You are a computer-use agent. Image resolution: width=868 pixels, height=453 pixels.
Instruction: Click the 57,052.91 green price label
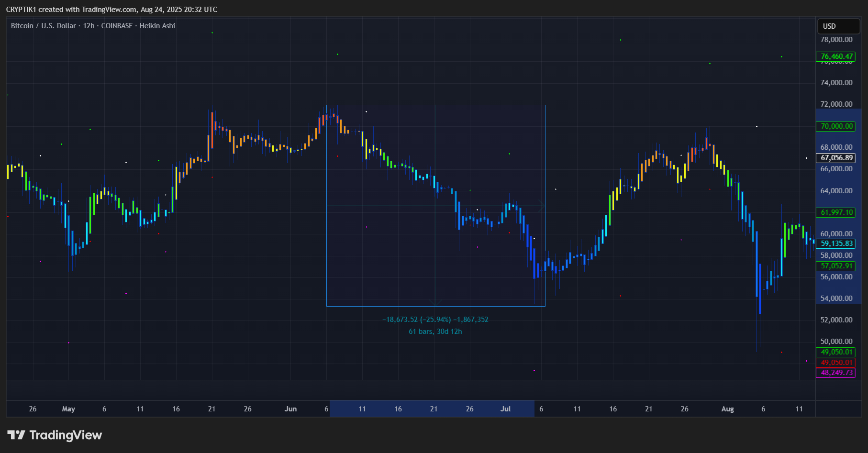(x=836, y=266)
